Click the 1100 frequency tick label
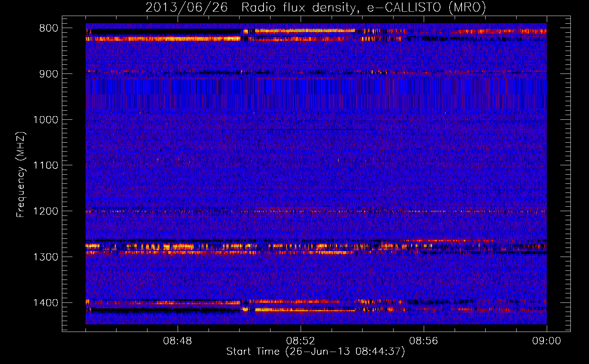 (x=46, y=166)
